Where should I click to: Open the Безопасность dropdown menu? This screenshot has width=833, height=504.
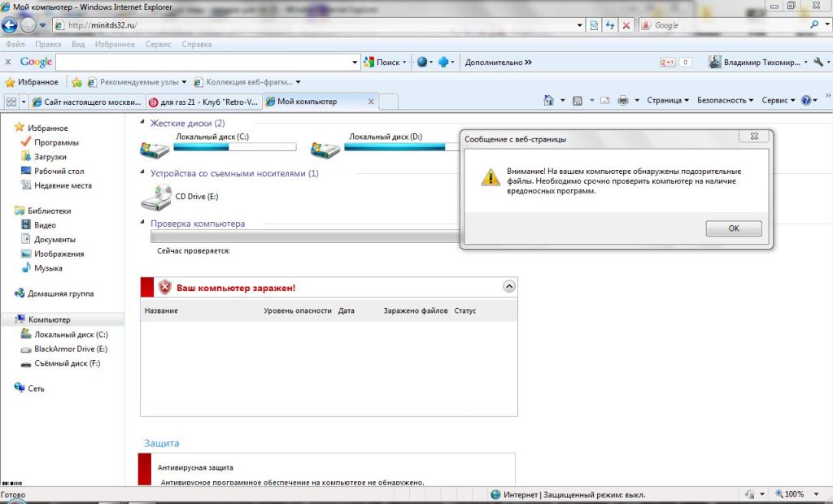pyautogui.click(x=725, y=100)
